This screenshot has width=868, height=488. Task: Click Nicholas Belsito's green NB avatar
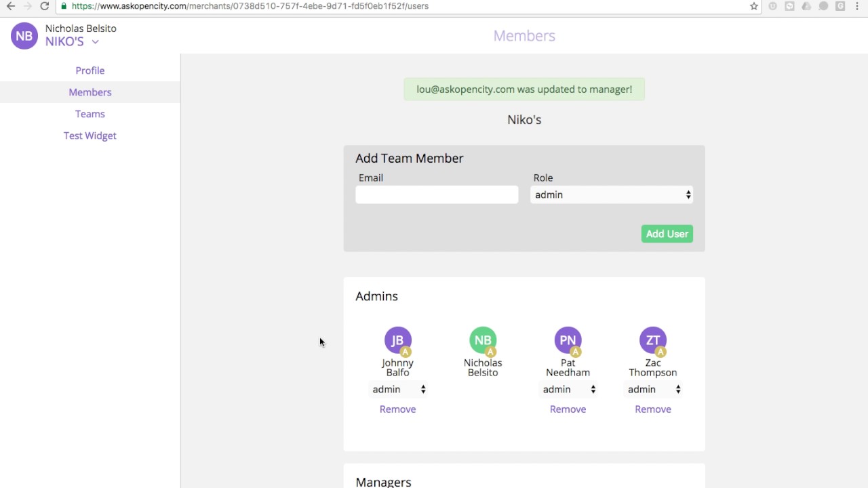click(x=483, y=340)
